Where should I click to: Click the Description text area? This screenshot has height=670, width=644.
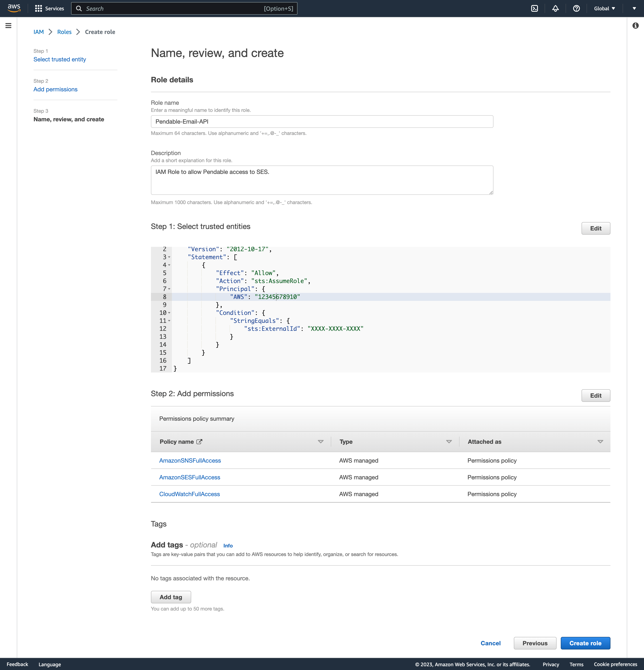pos(322,180)
